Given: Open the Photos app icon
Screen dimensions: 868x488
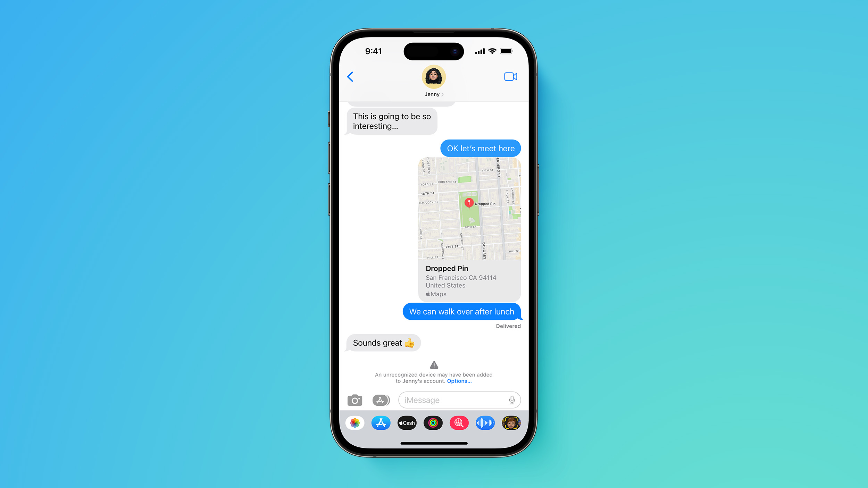Looking at the screenshot, I should pyautogui.click(x=354, y=423).
